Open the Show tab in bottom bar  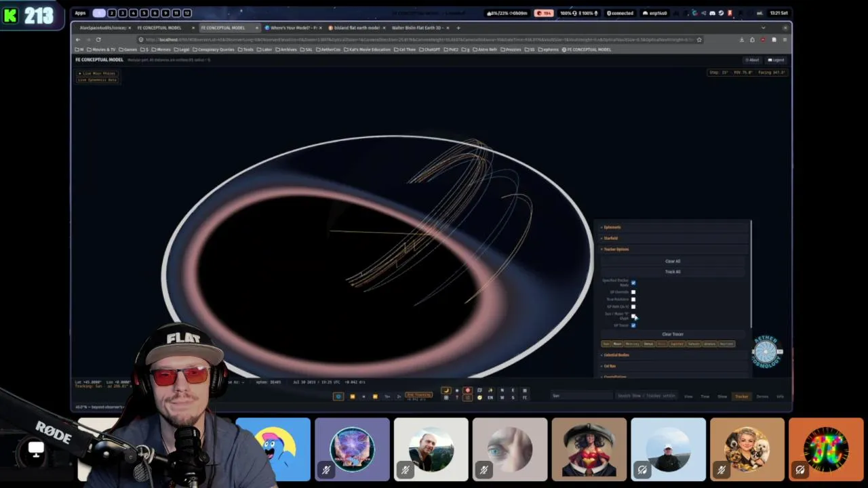click(722, 396)
